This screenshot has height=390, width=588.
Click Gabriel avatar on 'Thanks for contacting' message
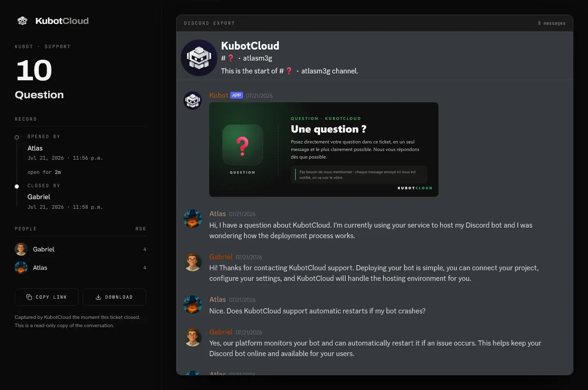click(x=193, y=262)
